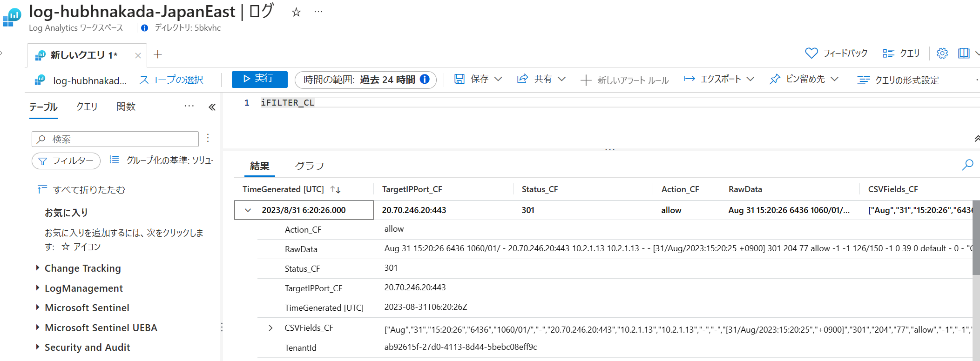The image size is (980, 361).
Task: Click クエリの形式設定
Action: (x=898, y=80)
